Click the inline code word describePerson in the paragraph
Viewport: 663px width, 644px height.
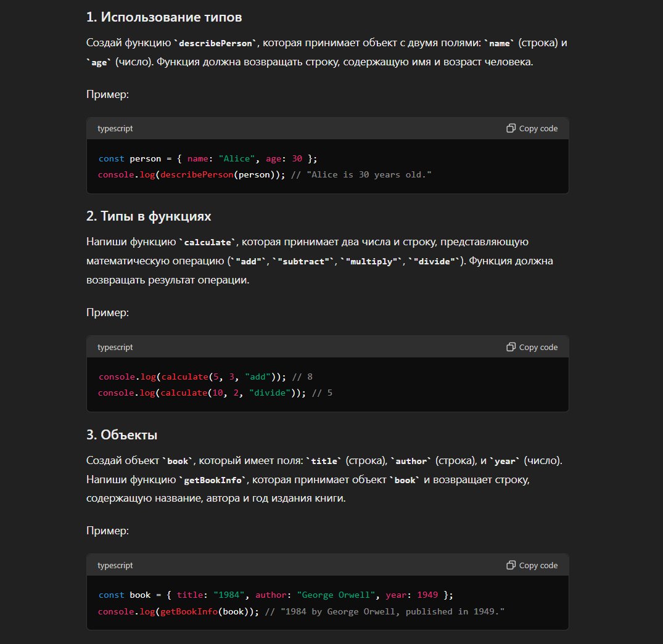pos(215,44)
